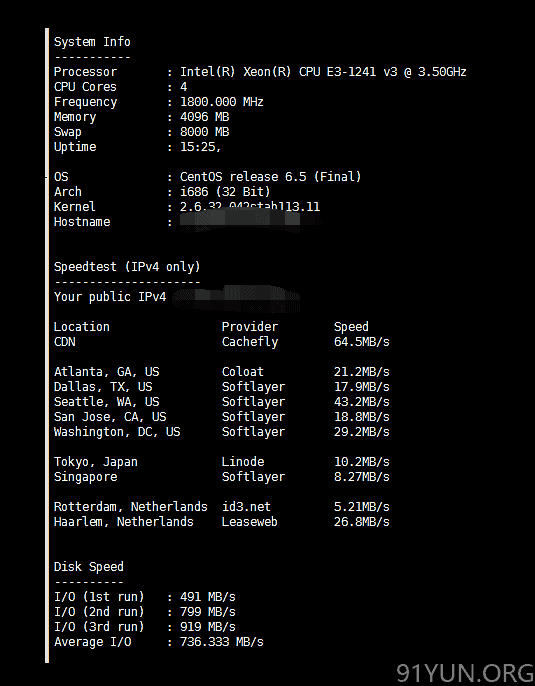Select the Tokyo, Japan Linode row

[221, 462]
